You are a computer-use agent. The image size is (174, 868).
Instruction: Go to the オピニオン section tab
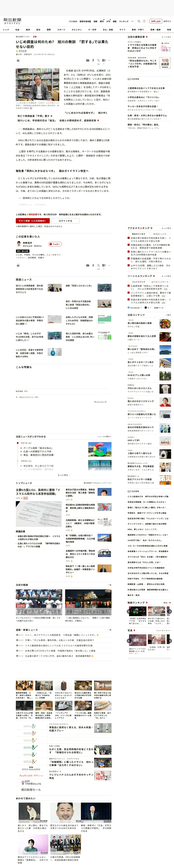(x=77, y=30)
